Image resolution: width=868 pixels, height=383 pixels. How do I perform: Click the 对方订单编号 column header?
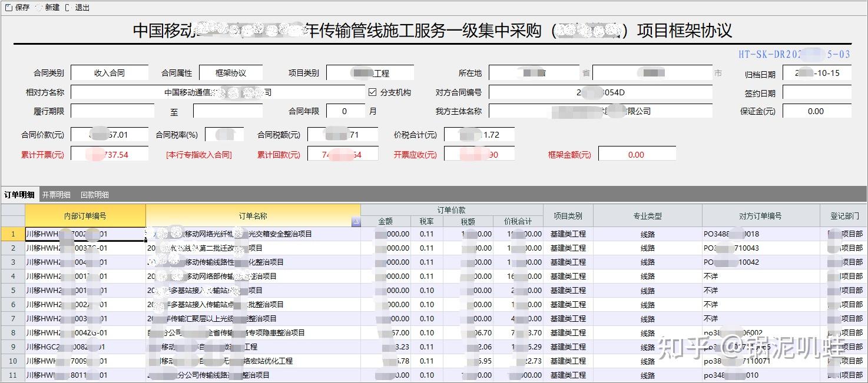[761, 216]
